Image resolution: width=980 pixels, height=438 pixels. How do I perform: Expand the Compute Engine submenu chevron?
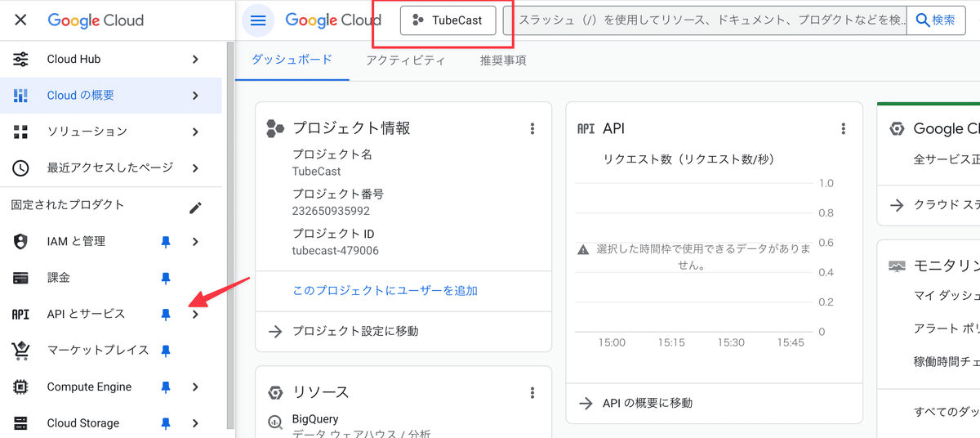pyautogui.click(x=195, y=387)
